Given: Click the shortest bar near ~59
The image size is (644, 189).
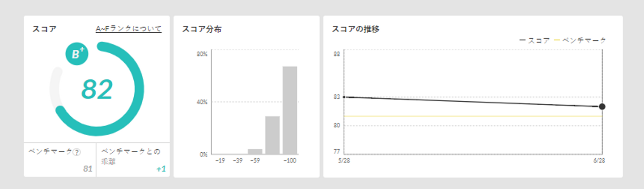Looking at the screenshot, I should pyautogui.click(x=255, y=151).
